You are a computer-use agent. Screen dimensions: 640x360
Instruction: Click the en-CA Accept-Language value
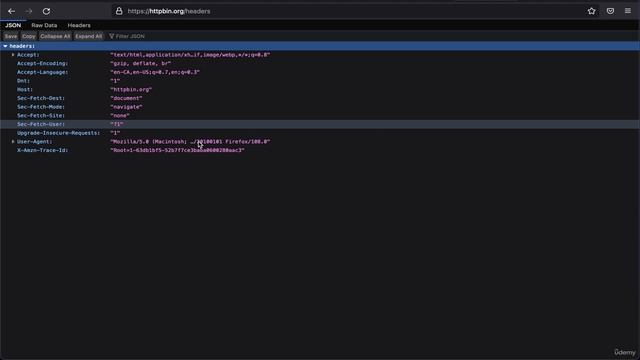coord(155,72)
